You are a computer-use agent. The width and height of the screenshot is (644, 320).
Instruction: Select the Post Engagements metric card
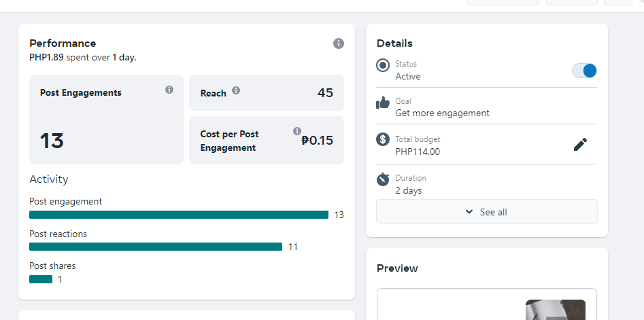point(107,120)
